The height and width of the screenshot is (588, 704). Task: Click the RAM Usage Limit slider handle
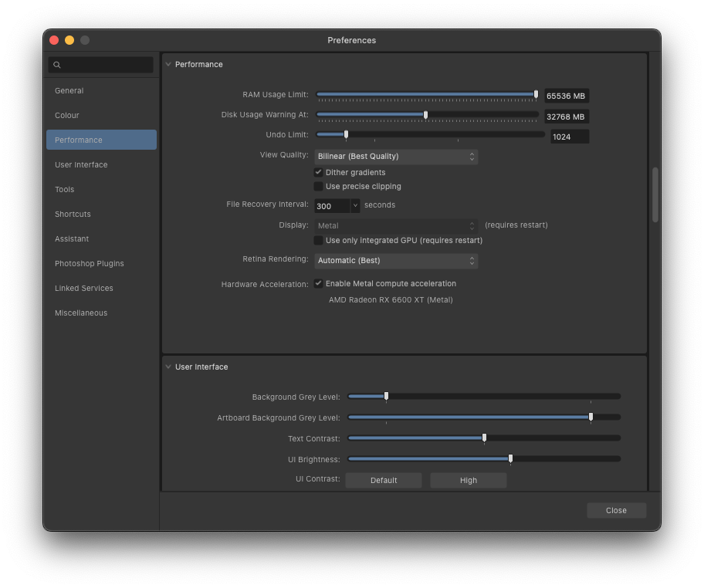536,94
